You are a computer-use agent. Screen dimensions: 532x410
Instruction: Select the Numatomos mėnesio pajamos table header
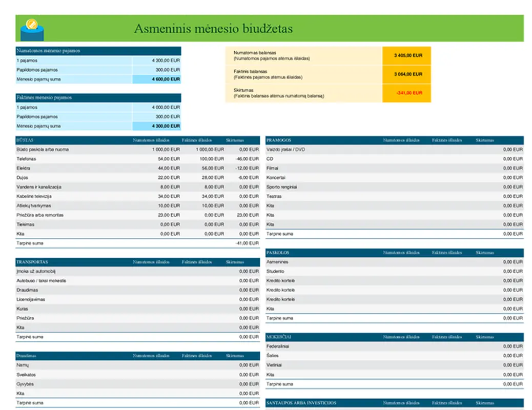tap(49, 51)
